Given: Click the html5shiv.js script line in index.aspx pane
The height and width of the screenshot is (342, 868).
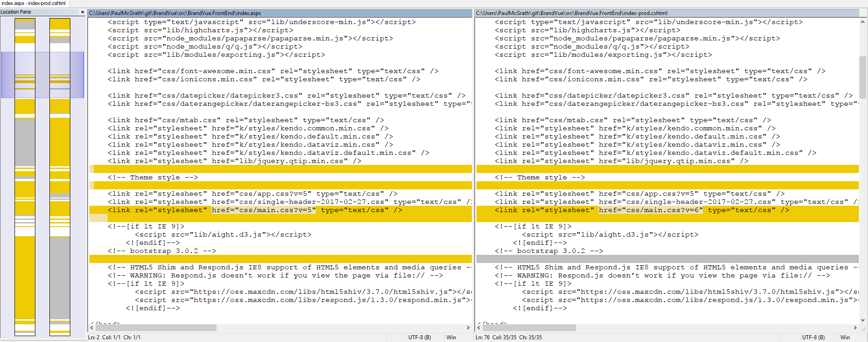Looking at the screenshot, I should point(303,292).
